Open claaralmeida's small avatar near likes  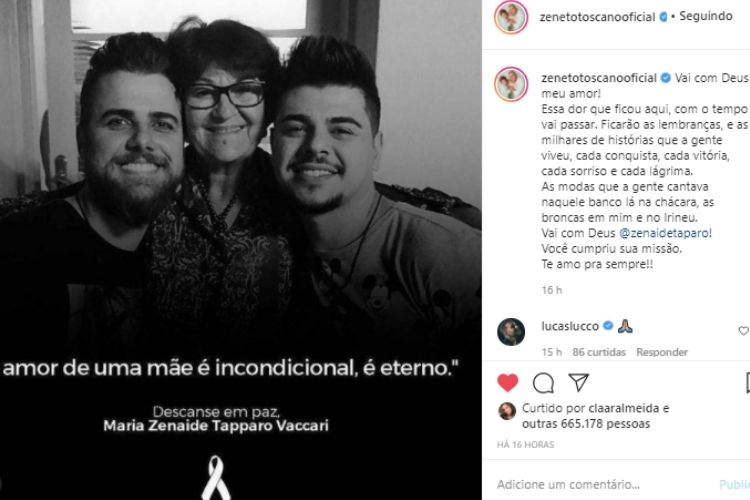pyautogui.click(x=507, y=411)
